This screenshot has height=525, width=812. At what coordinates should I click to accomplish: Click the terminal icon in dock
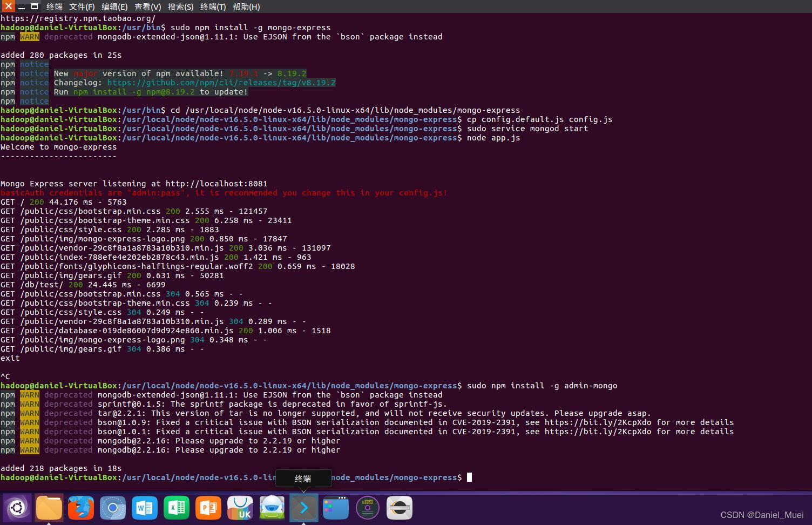click(304, 508)
